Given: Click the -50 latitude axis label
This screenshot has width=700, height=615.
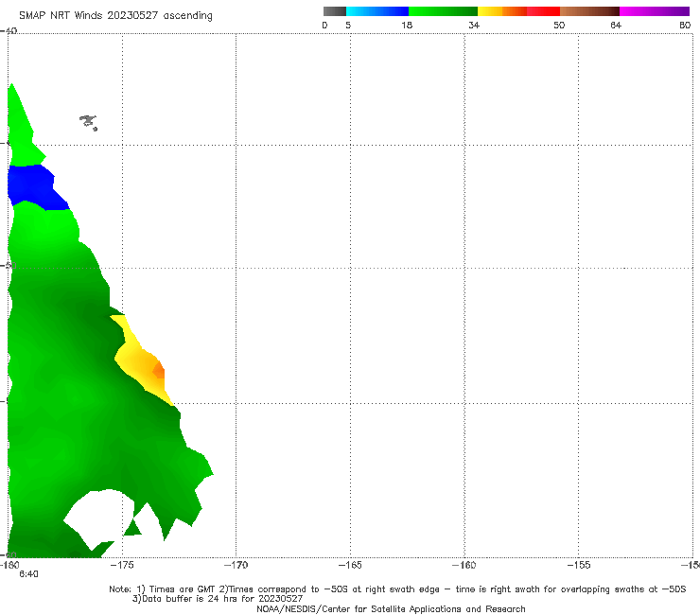Looking at the screenshot, I should [x=9, y=265].
